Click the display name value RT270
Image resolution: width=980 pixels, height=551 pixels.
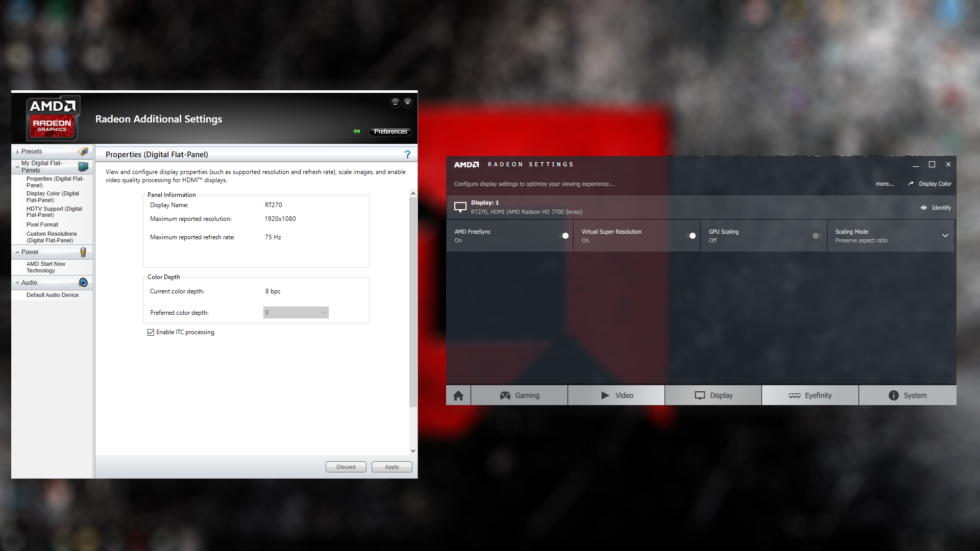tap(274, 205)
